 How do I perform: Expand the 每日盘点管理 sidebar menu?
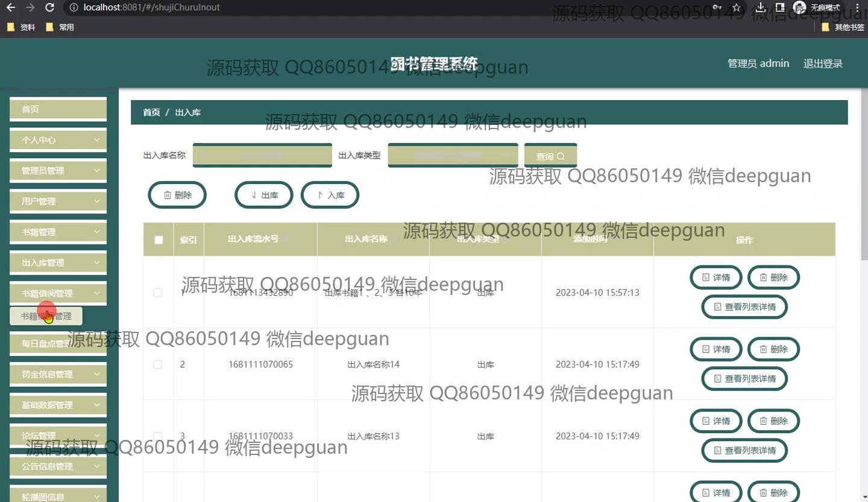pos(58,343)
